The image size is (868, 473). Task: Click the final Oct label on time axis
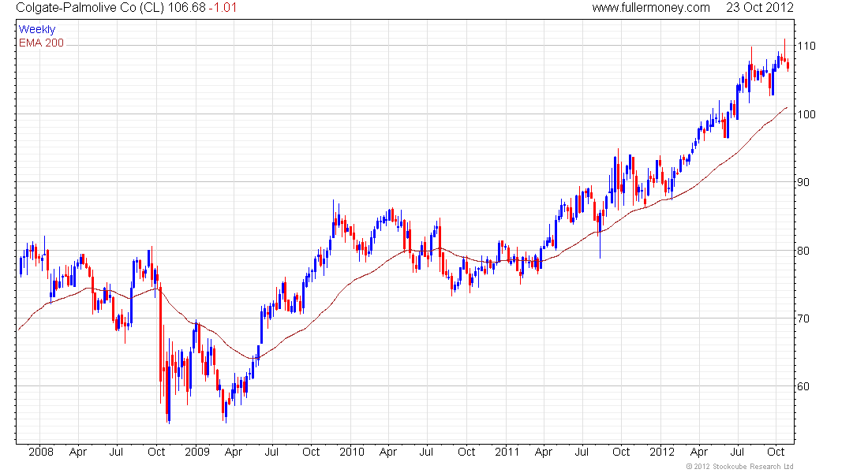point(776,452)
